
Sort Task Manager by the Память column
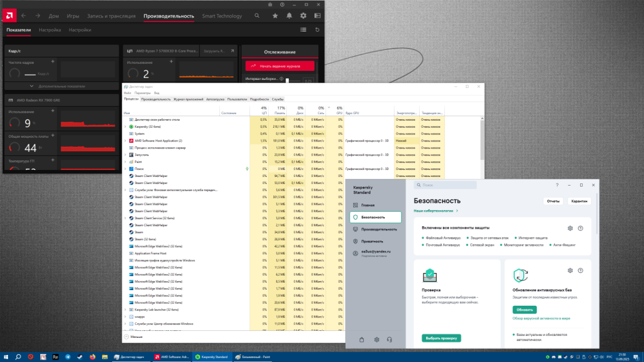coord(277,110)
